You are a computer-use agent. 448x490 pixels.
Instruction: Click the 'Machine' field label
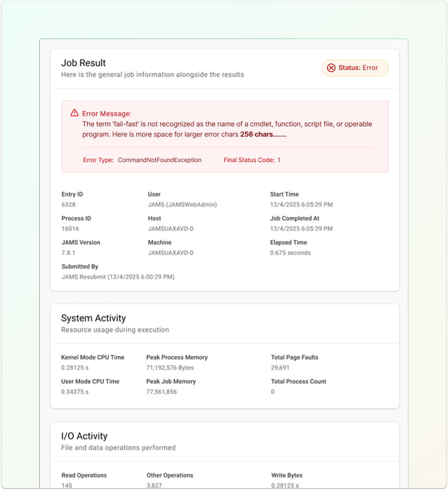[160, 243]
